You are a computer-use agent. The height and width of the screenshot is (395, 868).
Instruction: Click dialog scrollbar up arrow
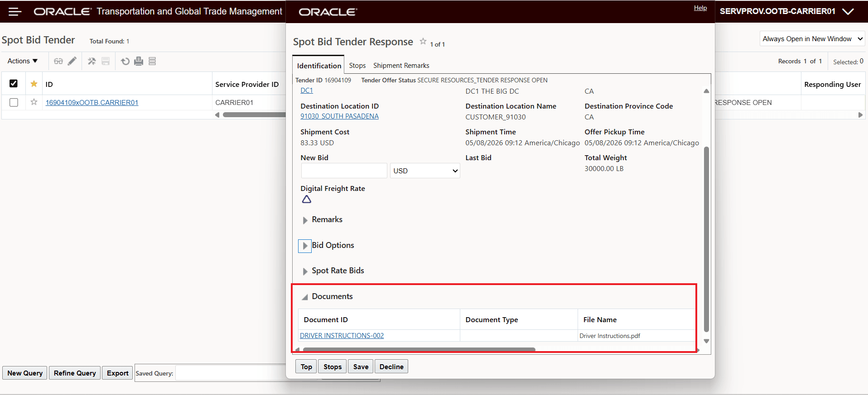tap(706, 91)
